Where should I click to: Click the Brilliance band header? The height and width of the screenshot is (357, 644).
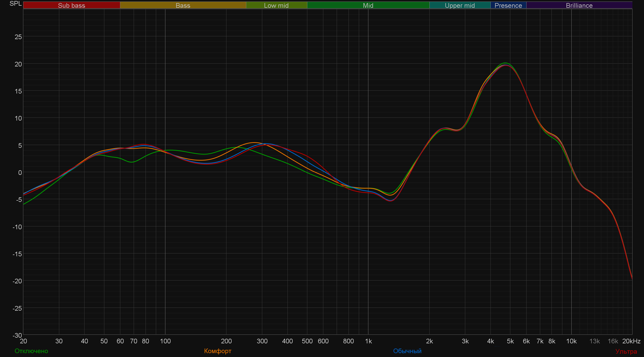(579, 5)
